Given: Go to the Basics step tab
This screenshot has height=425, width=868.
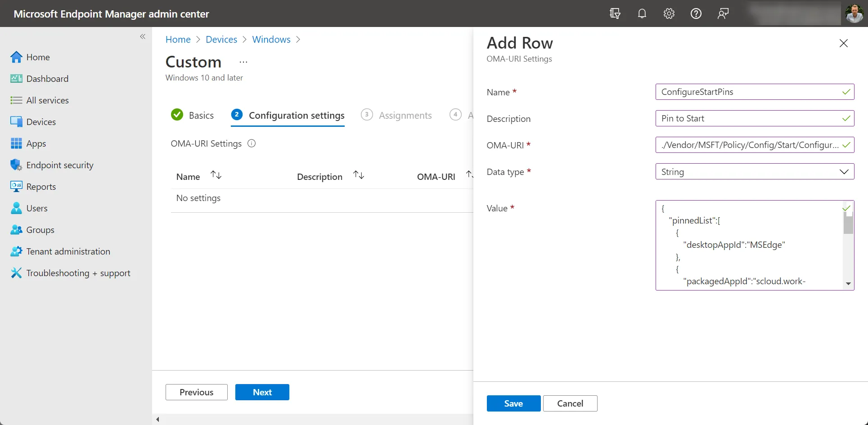Looking at the screenshot, I should click(193, 115).
